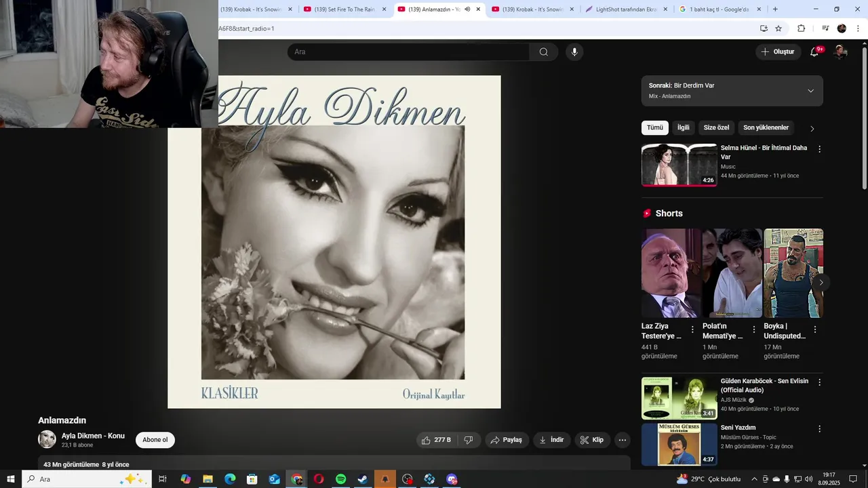Select the Size özel filter chip

[x=716, y=127]
